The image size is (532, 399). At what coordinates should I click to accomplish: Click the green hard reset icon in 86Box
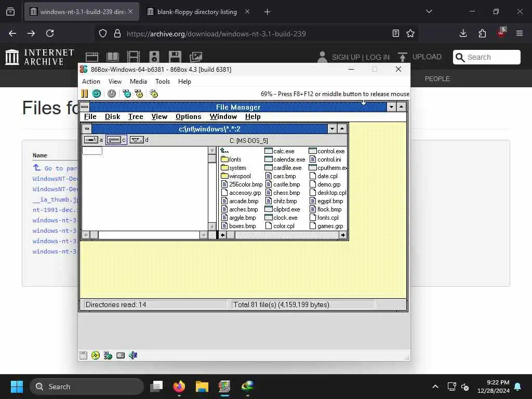click(97, 94)
